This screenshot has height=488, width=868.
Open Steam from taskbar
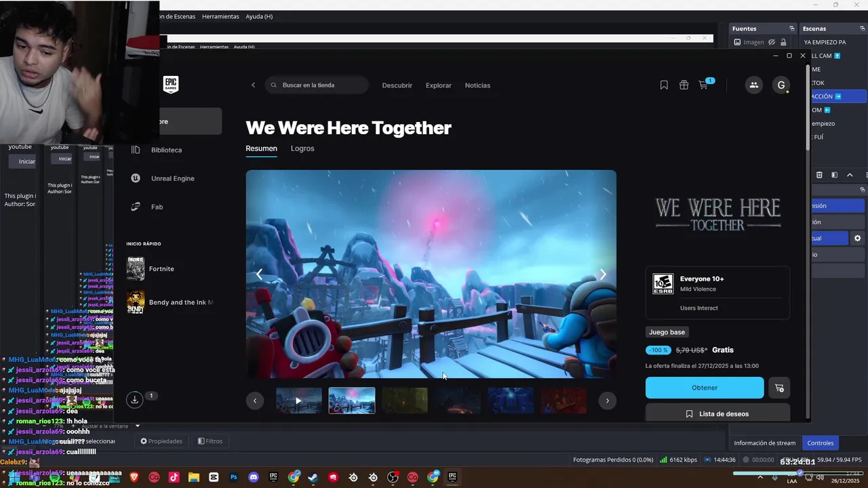313,477
